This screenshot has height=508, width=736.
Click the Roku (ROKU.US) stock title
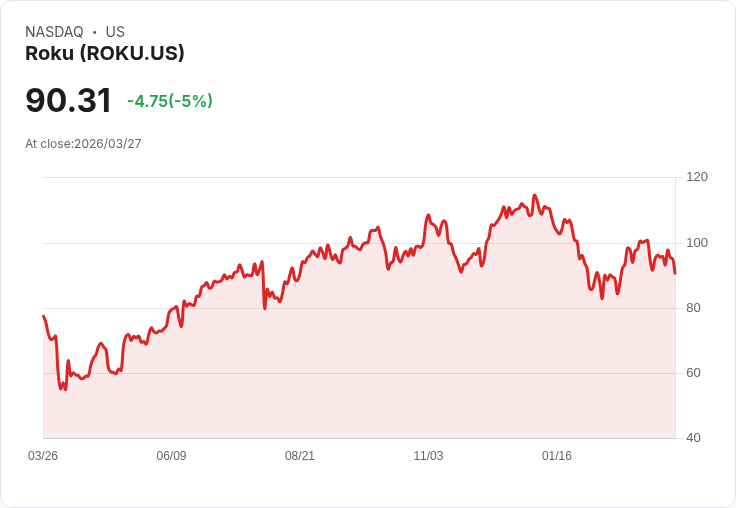105,54
